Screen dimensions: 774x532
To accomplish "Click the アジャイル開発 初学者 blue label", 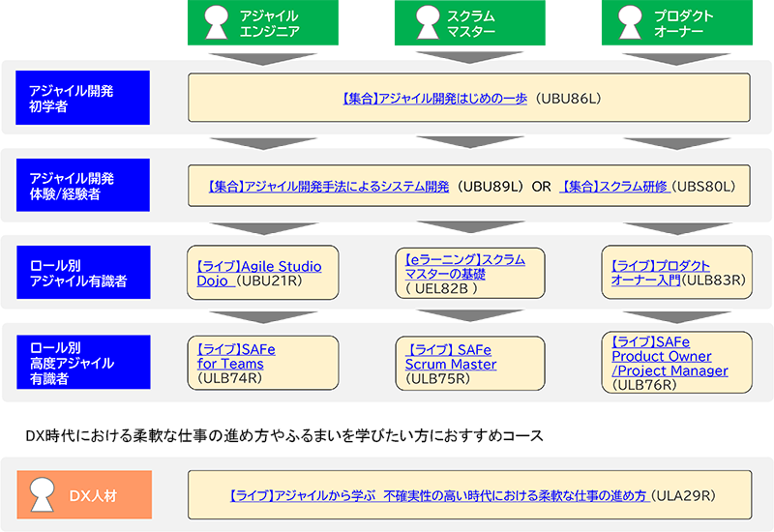I will [x=82, y=98].
